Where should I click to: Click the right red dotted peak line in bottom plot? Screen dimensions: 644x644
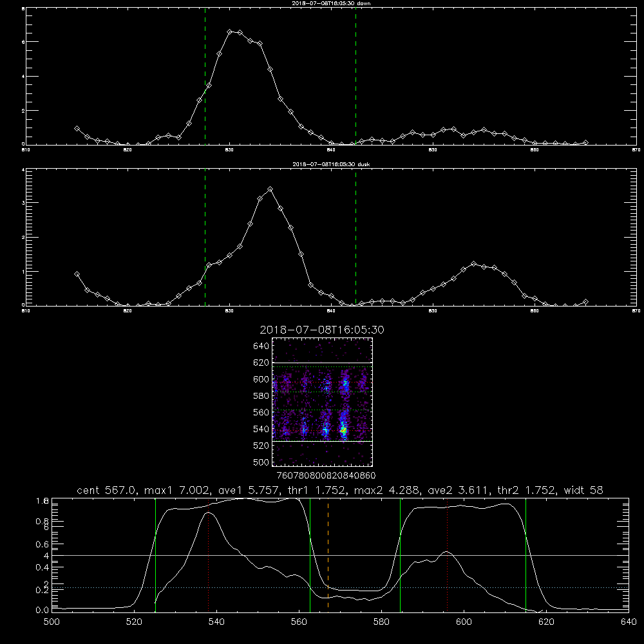pyautogui.click(x=448, y=555)
